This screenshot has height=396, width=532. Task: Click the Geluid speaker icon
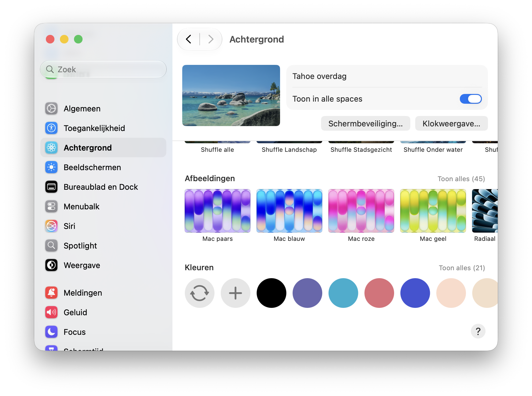(51, 312)
